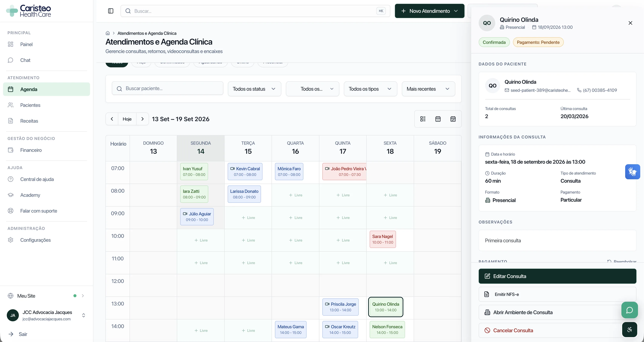Open Iara Zatti 08:00 appointment
This screenshot has width=644, height=342.
pyautogui.click(x=194, y=194)
